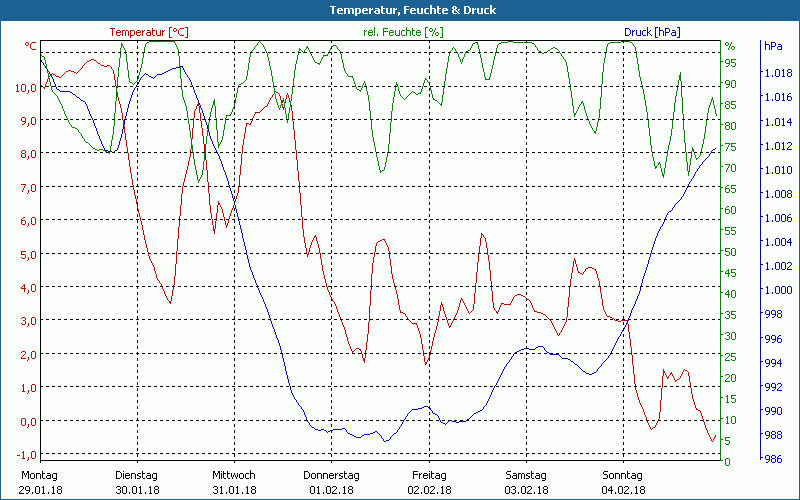Image resolution: width=800 pixels, height=500 pixels.
Task: Select the 1.018 tick on pressure axis
Action: point(777,74)
